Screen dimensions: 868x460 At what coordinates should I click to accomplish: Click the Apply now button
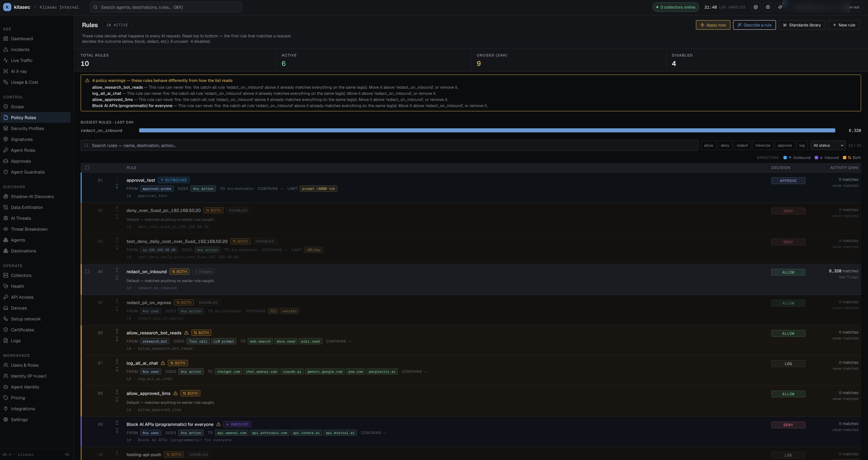(713, 25)
